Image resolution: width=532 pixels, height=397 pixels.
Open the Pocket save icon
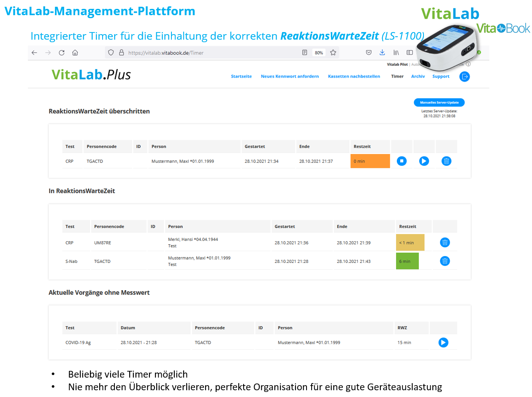click(369, 53)
